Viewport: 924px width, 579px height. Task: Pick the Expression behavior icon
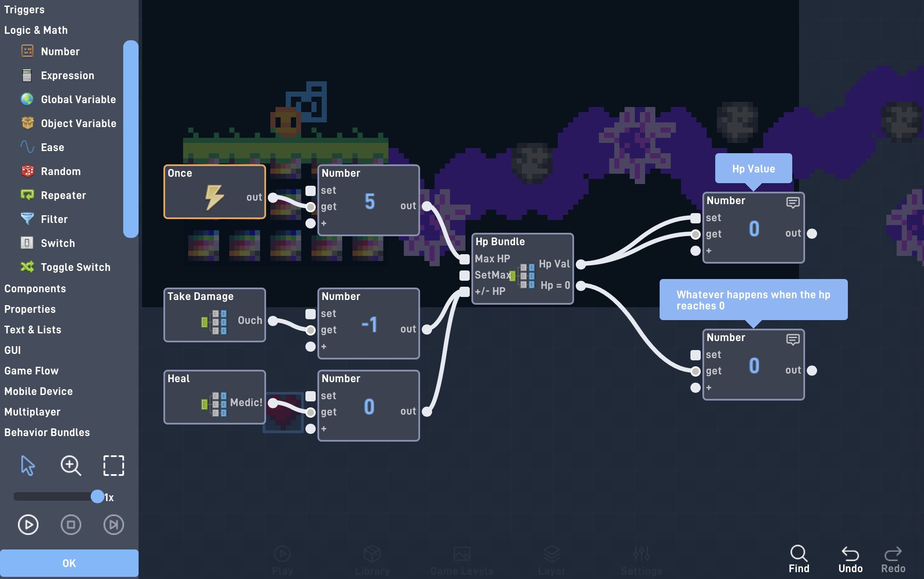(x=27, y=75)
